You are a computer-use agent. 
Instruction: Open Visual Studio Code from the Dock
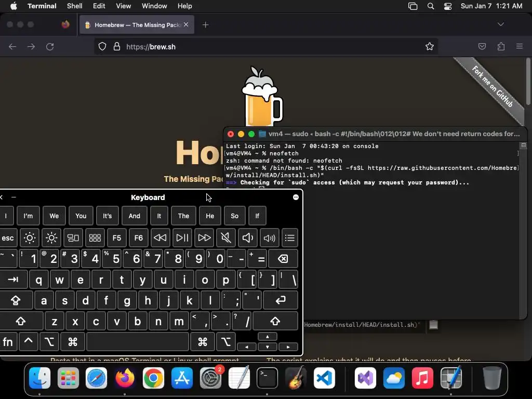(324, 378)
